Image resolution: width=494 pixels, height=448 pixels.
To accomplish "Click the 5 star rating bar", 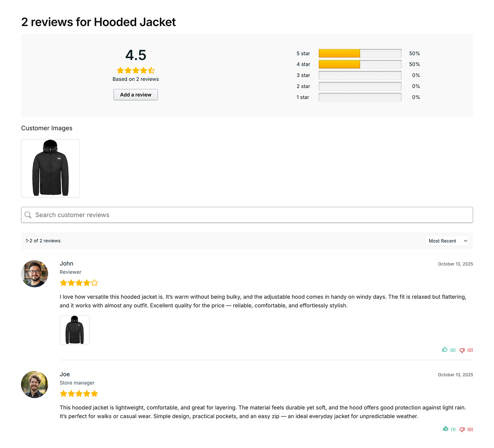I will click(360, 54).
